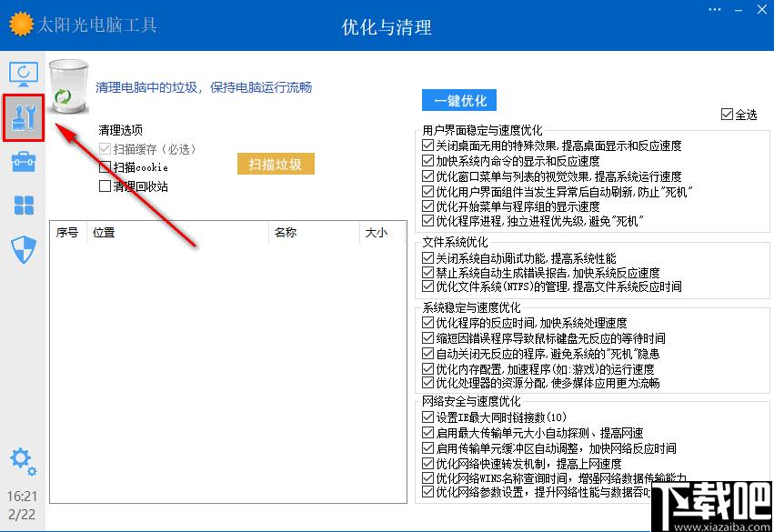Image resolution: width=774 pixels, height=532 pixels.
Task: Sort list by 大小 column header
Action: [x=382, y=233]
